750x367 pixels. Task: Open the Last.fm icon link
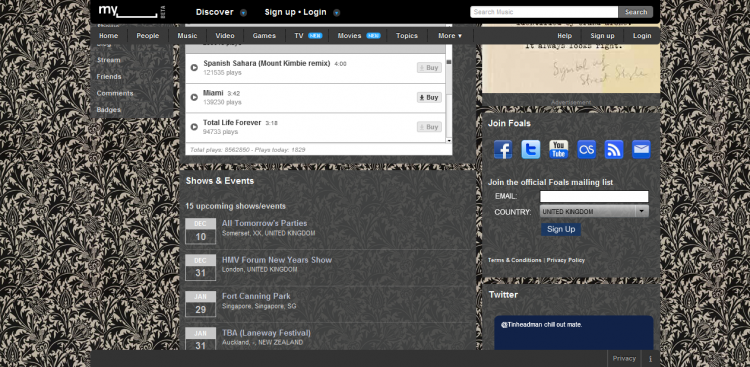click(586, 149)
